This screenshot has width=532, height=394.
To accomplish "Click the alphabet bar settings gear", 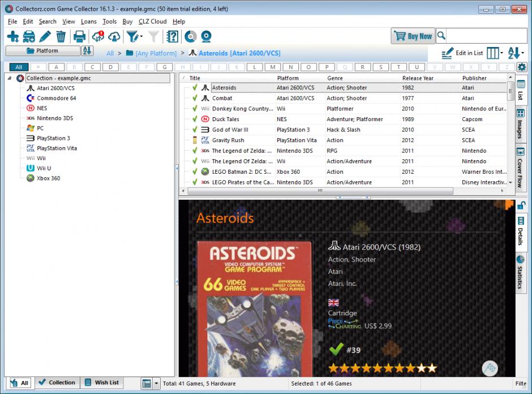I will point(522,67).
